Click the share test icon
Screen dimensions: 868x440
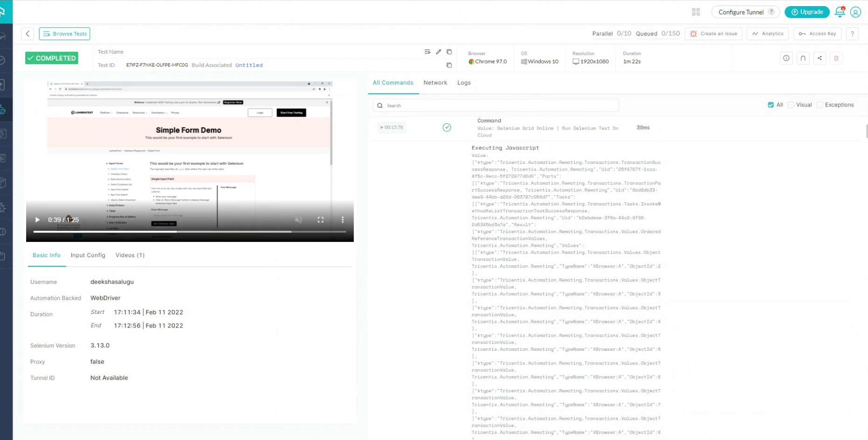[819, 58]
